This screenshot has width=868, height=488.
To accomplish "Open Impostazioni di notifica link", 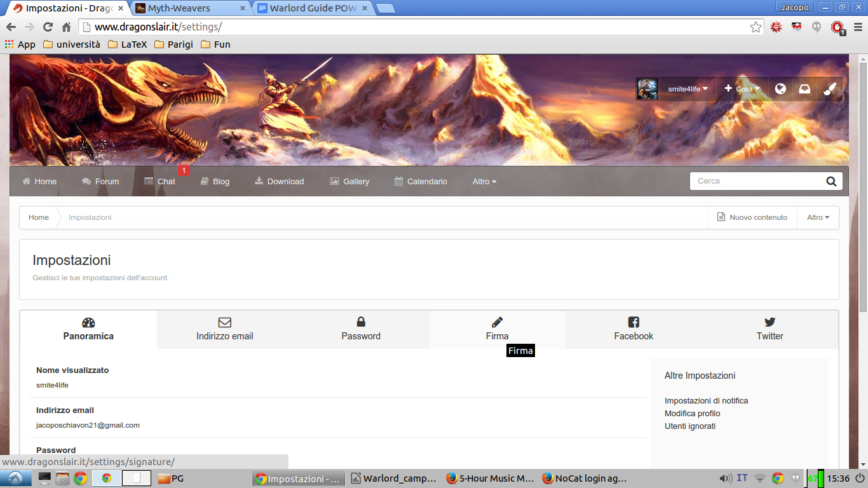I will pyautogui.click(x=706, y=401).
